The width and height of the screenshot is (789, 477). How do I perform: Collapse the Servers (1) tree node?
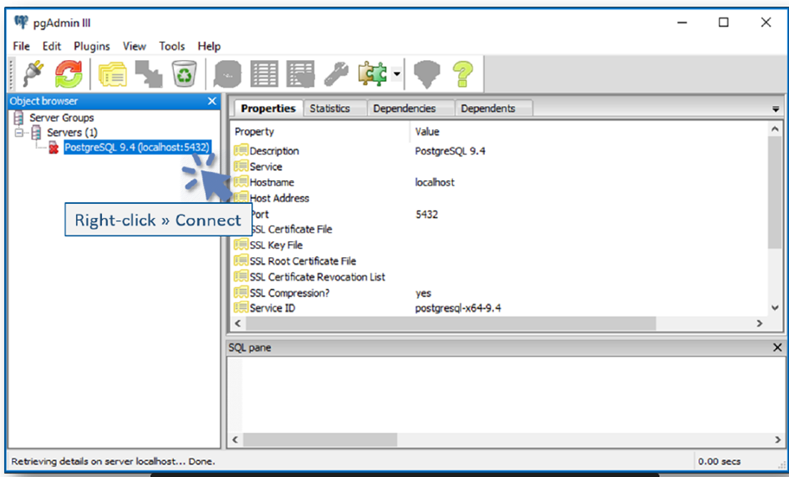(19, 133)
